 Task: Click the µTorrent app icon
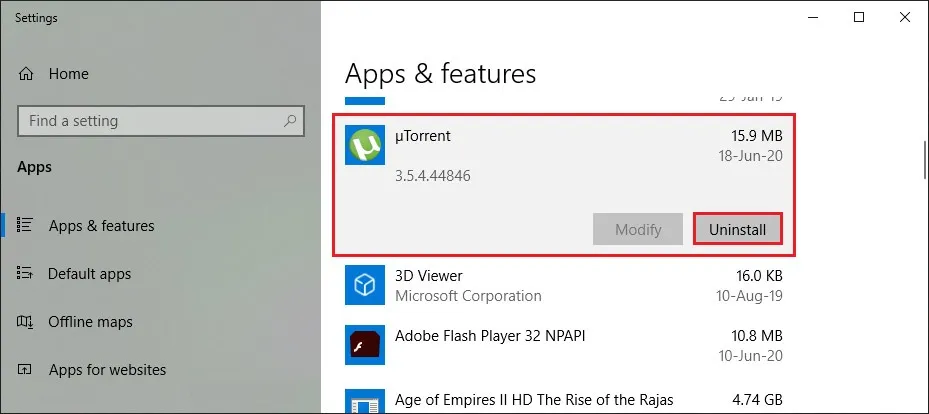(x=365, y=145)
